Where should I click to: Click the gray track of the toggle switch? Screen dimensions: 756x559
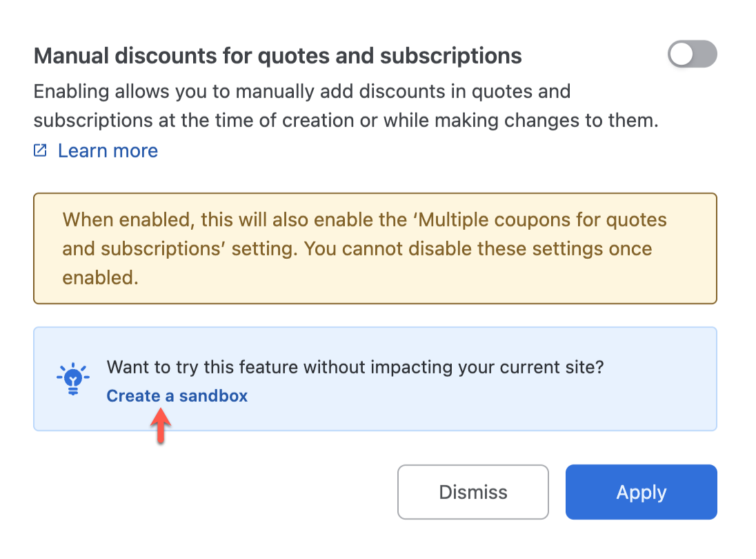(x=705, y=55)
